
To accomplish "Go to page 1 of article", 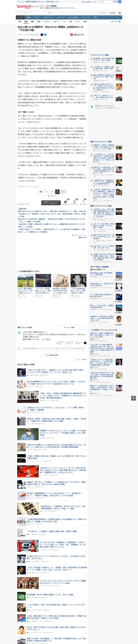I will [x=46, y=192].
